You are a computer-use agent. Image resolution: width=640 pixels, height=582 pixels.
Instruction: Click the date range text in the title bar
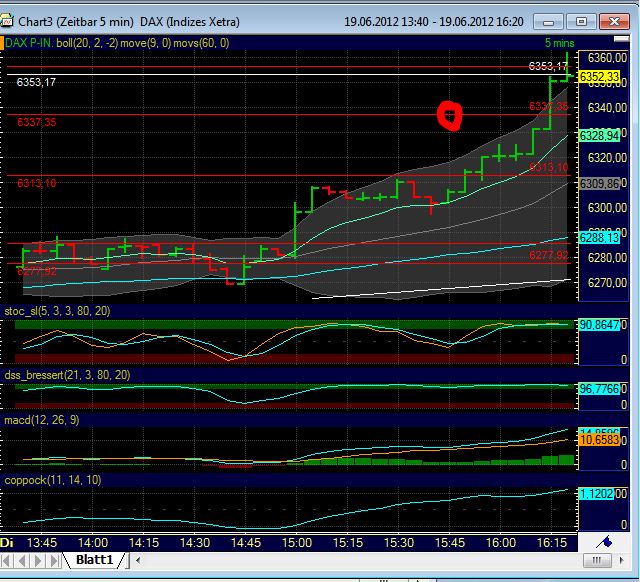click(x=433, y=22)
